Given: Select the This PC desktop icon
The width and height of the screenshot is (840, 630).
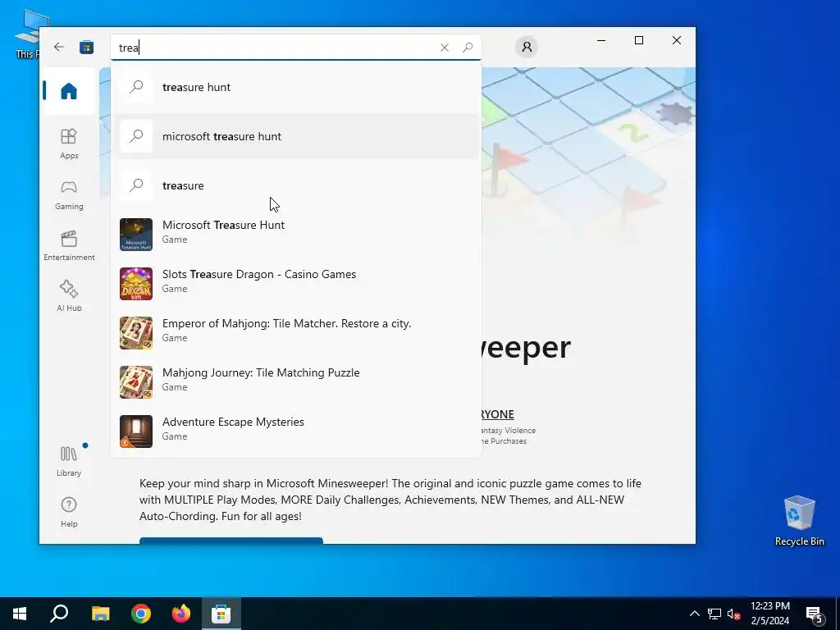Looking at the screenshot, I should [27, 33].
